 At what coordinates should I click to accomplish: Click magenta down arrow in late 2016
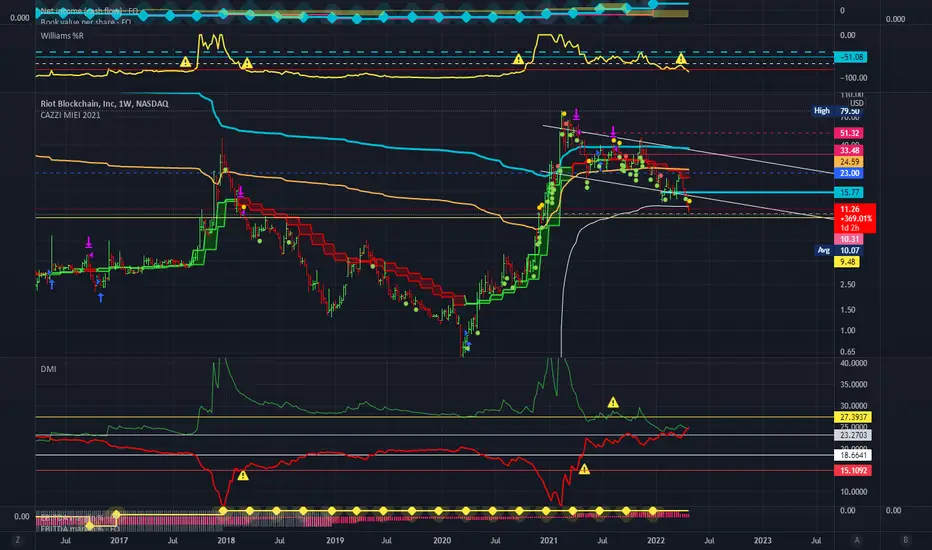pyautogui.click(x=89, y=242)
